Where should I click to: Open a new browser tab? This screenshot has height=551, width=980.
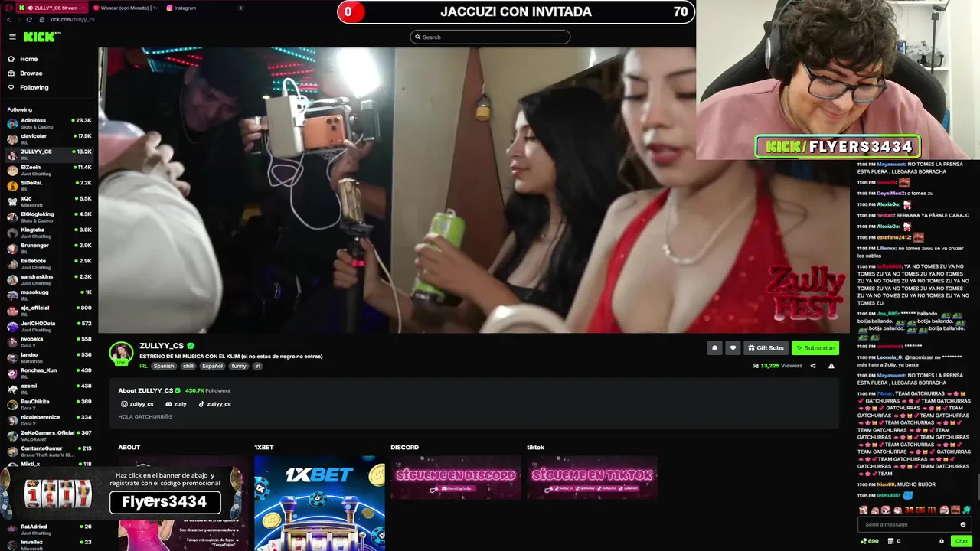point(240,8)
